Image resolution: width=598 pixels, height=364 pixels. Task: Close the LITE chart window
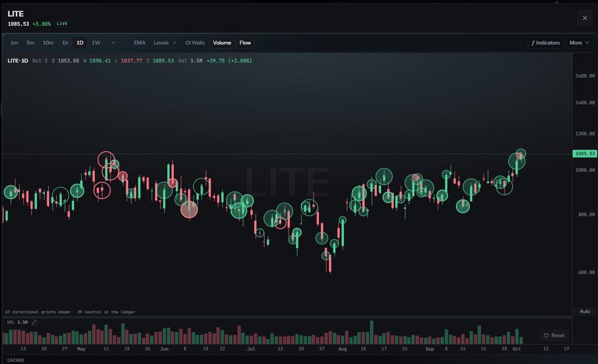coord(585,18)
